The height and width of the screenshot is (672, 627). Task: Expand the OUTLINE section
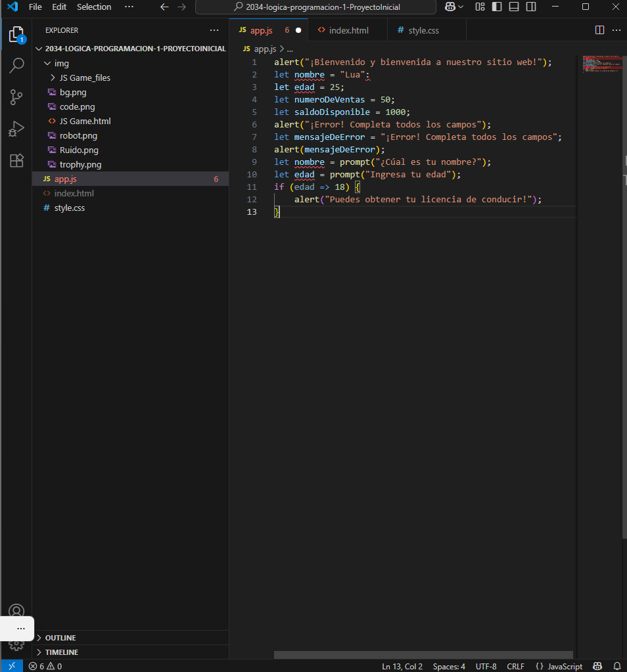coord(131,638)
